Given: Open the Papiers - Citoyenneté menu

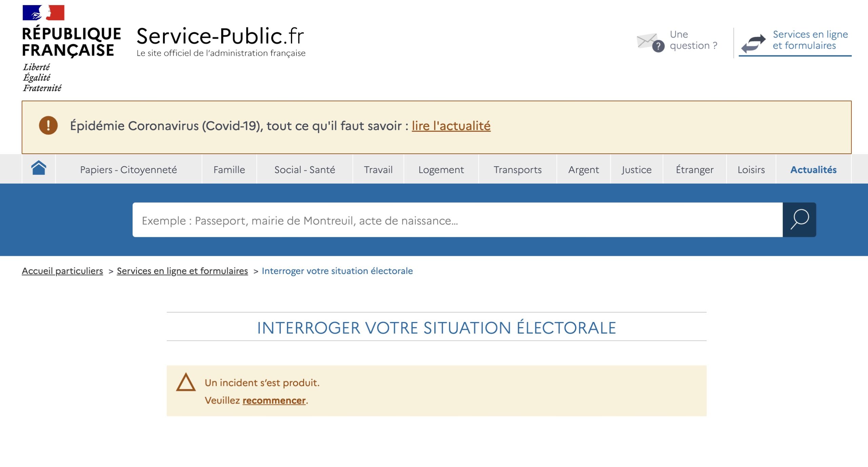Looking at the screenshot, I should pos(129,170).
